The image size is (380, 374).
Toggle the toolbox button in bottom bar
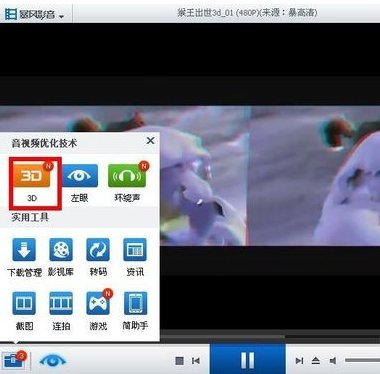(x=14, y=360)
